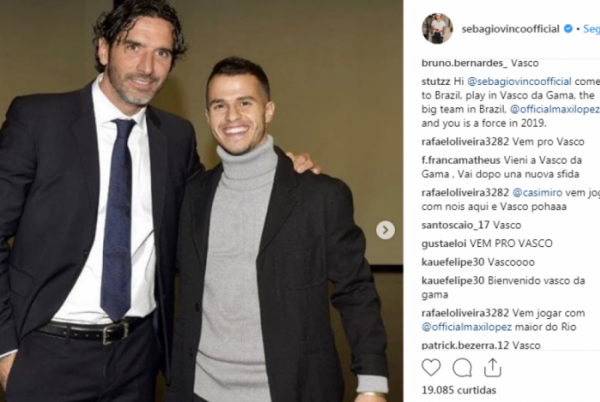Open gustaeloi commenter profile

[444, 244]
